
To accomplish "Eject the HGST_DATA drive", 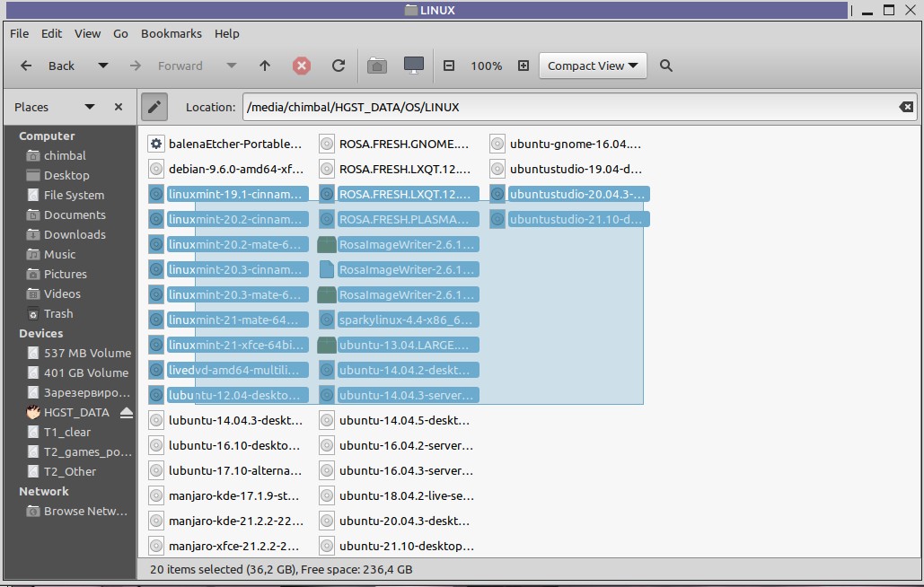I will click(126, 413).
